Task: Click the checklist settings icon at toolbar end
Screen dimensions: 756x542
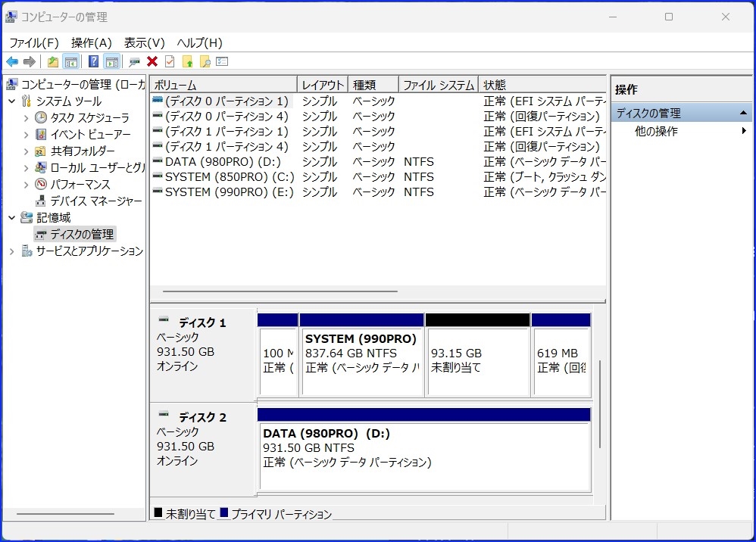Action: point(222,61)
